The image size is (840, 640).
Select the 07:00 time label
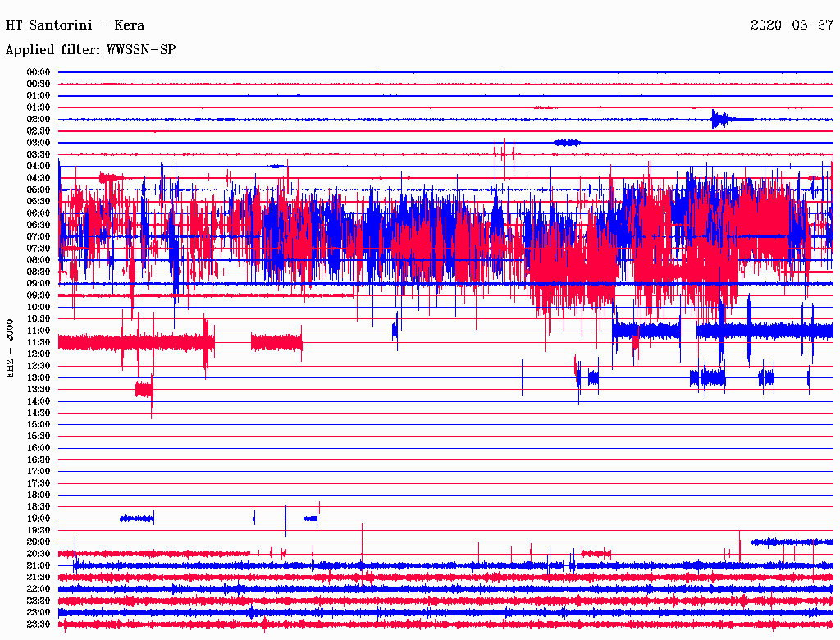(x=39, y=237)
